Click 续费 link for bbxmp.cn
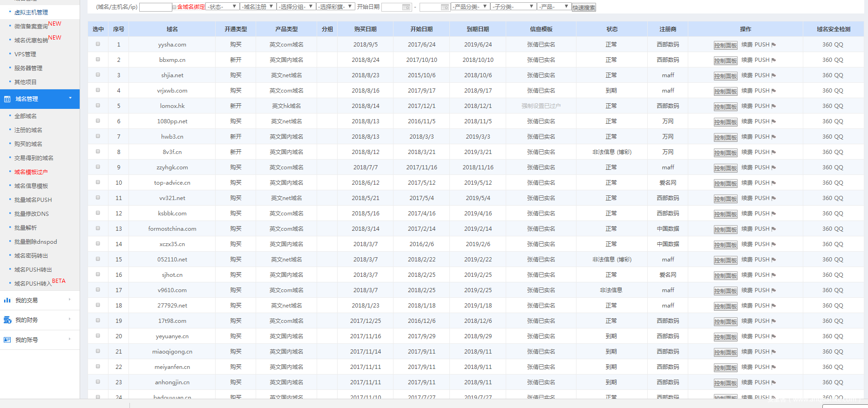 click(x=747, y=60)
